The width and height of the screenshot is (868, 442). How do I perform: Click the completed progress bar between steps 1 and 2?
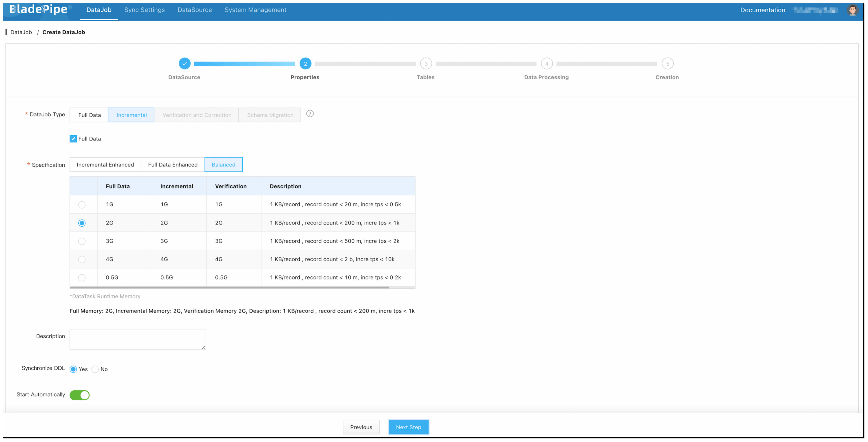click(245, 64)
